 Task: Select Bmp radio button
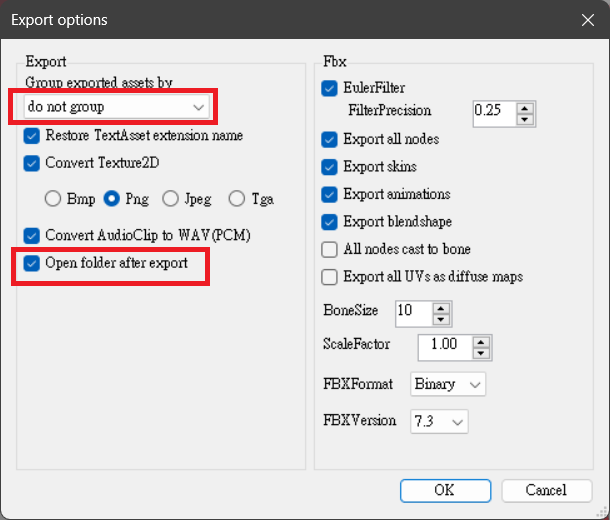point(52,199)
